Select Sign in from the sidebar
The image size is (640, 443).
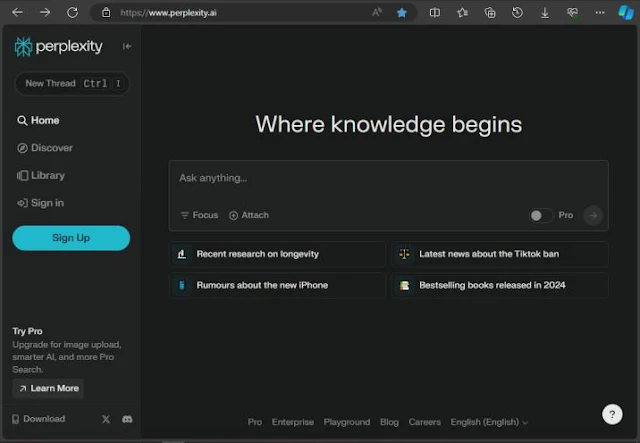click(40, 203)
